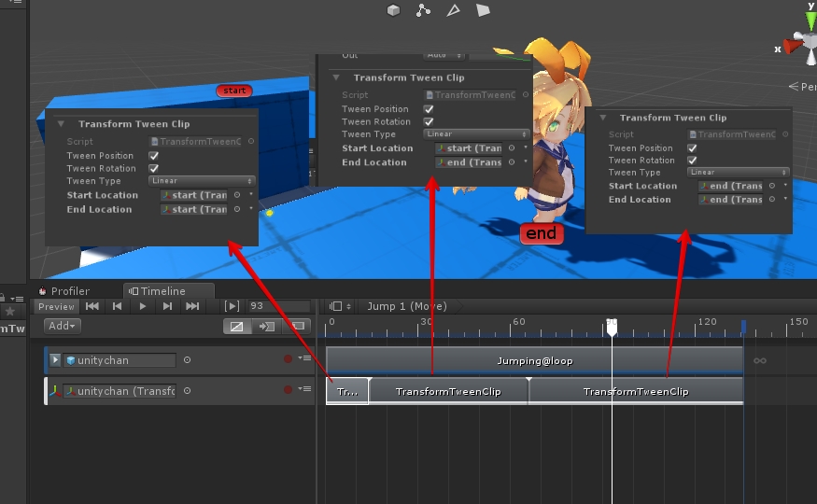Select ProBuilder object mode cube icon
817x504 pixels.
(393, 10)
